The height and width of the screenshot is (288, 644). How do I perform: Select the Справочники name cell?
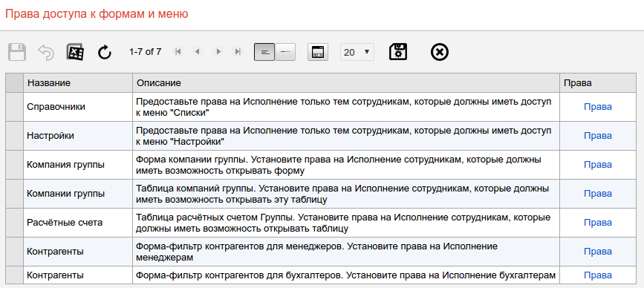click(x=78, y=107)
